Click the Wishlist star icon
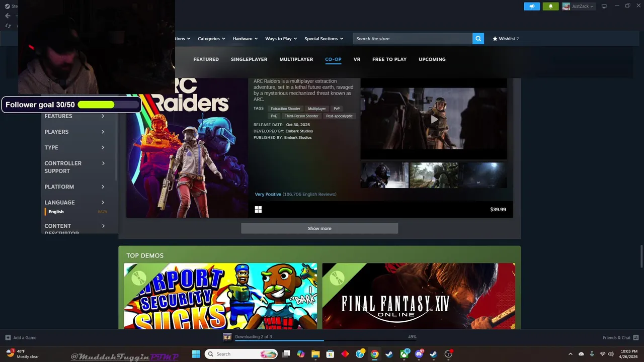The height and width of the screenshot is (362, 644). point(495,39)
